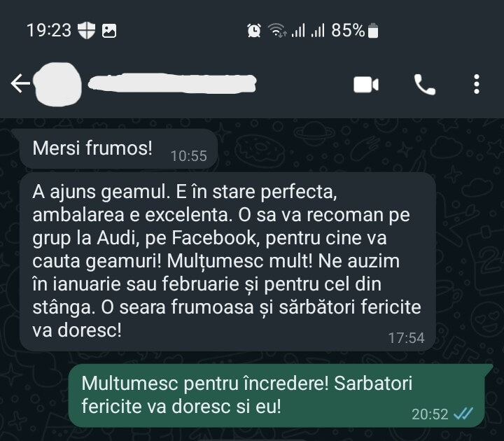The image size is (504, 441).
Task: Tap the blue double-check read receipt
Action: click(463, 414)
